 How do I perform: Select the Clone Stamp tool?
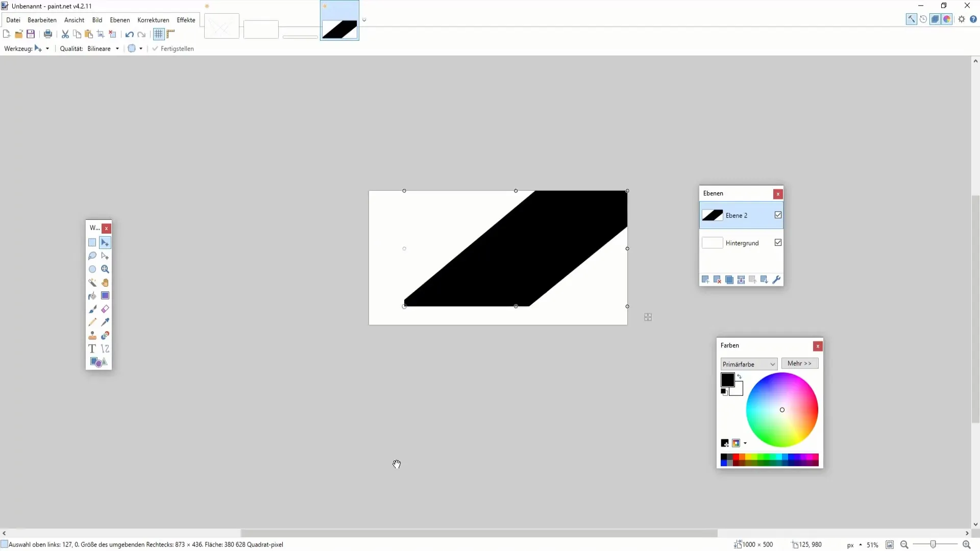[x=92, y=336]
